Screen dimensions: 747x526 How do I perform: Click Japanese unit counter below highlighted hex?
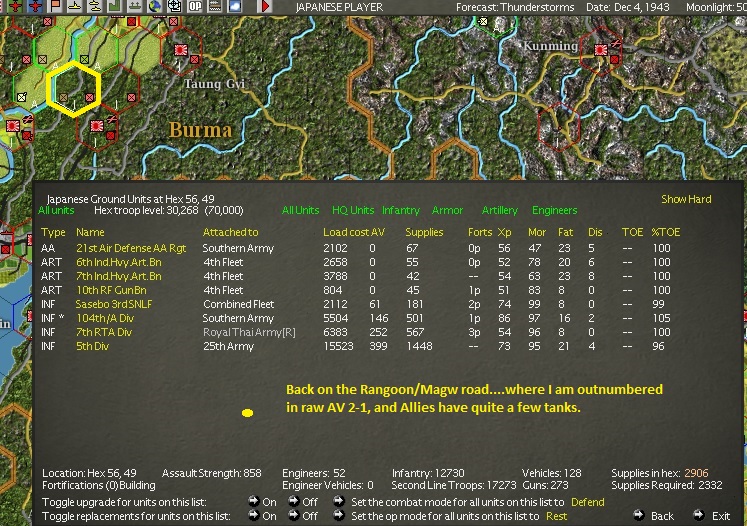[97, 126]
